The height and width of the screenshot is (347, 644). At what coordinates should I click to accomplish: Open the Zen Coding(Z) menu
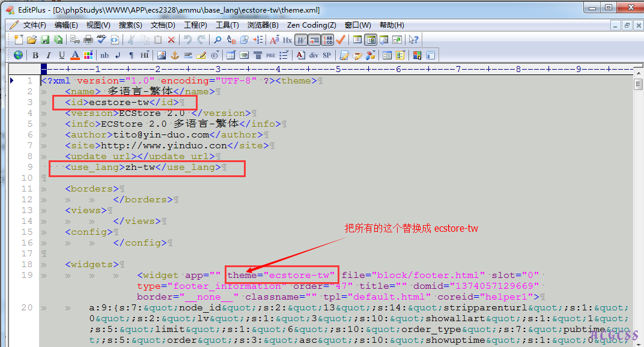point(311,25)
